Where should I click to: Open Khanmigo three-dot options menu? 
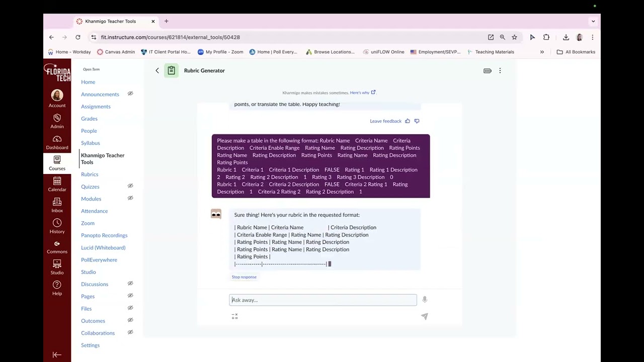[500, 71]
